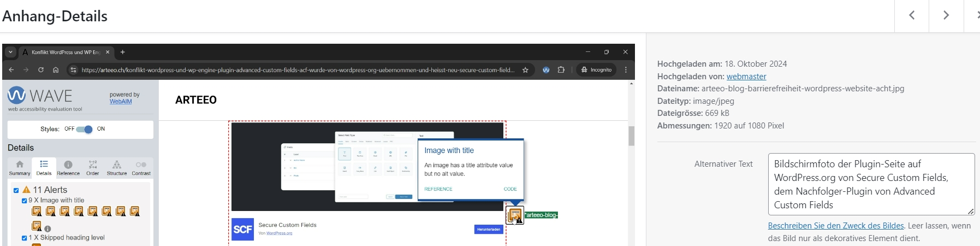Click the Secure Custom Fields plugin title
The width and height of the screenshot is (980, 246).
[287, 225]
